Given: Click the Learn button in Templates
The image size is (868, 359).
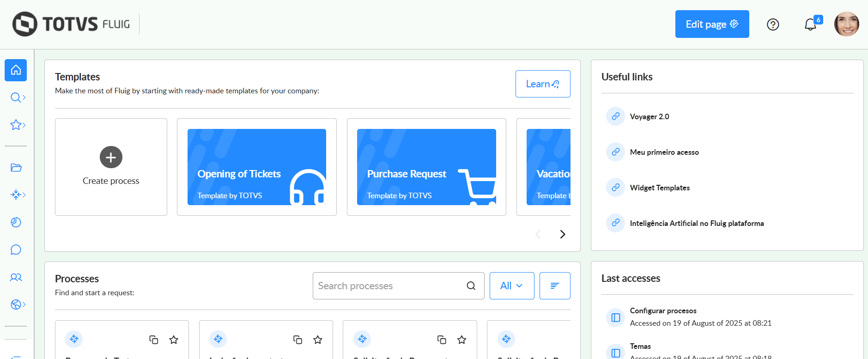Looking at the screenshot, I should pyautogui.click(x=543, y=84).
